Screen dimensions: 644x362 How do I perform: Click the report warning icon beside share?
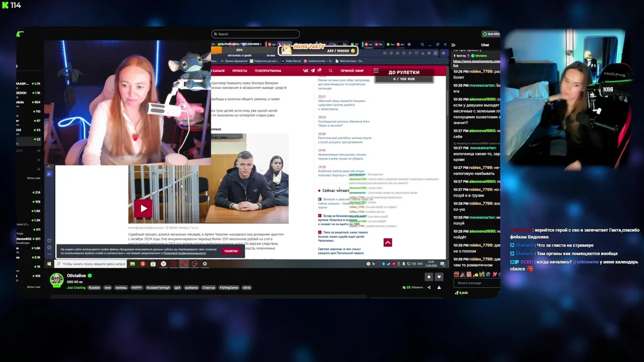click(439, 288)
